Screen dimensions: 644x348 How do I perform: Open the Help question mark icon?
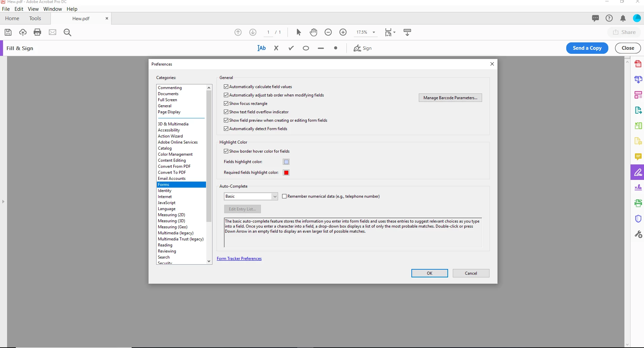(609, 18)
